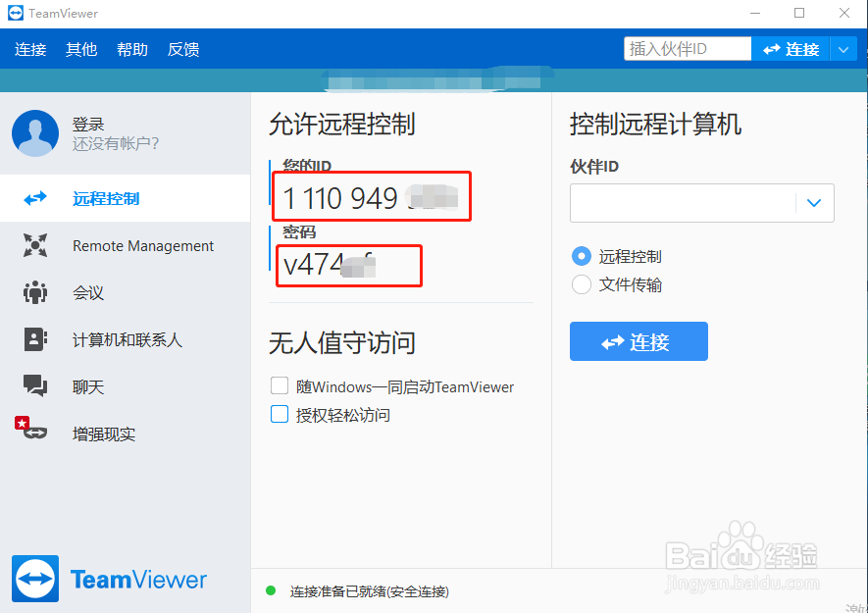
Task: Click the green connection status dot
Action: pyautogui.click(x=271, y=590)
